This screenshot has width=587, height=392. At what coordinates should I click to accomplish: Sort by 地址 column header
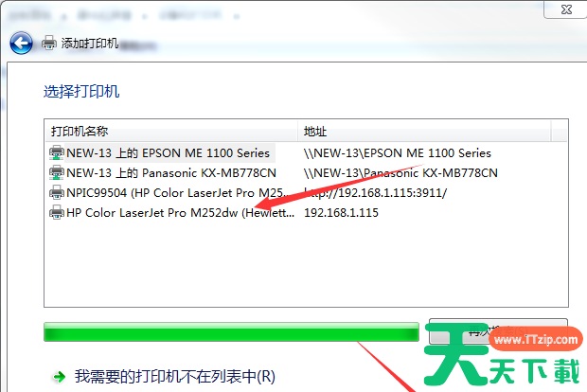(424, 131)
